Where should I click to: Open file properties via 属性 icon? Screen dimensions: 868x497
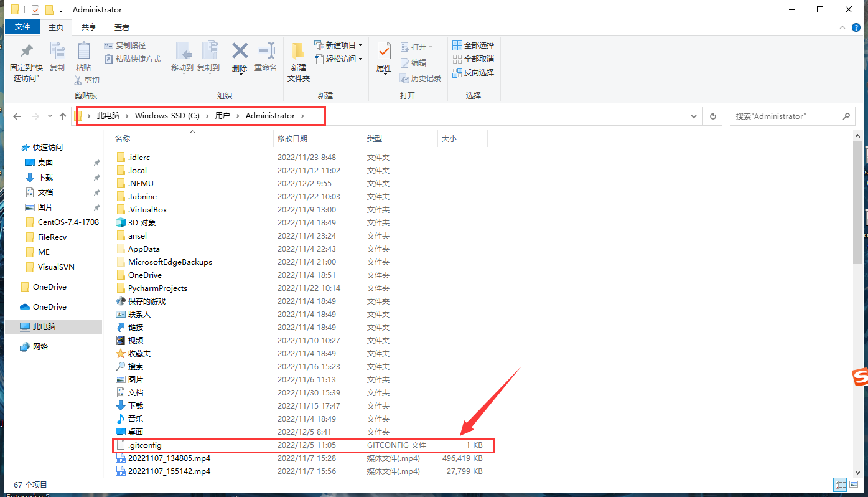383,59
